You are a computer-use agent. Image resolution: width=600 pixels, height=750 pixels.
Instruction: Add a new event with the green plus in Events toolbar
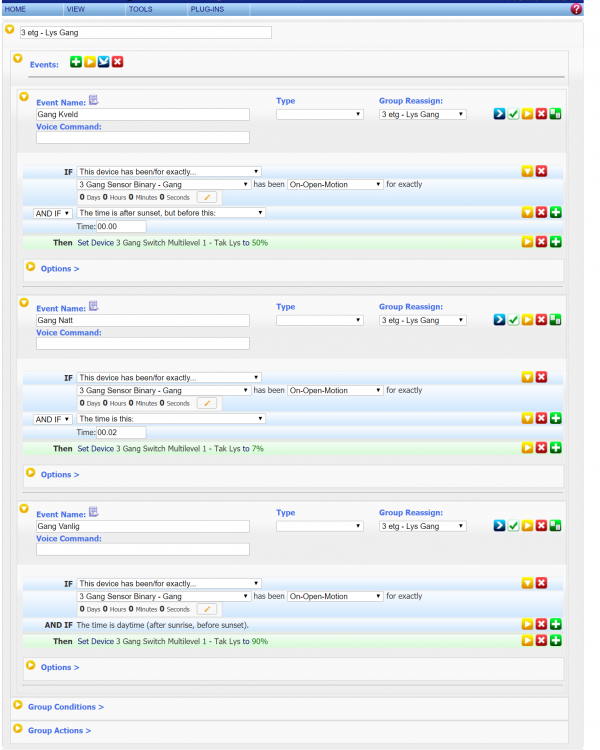coord(76,62)
